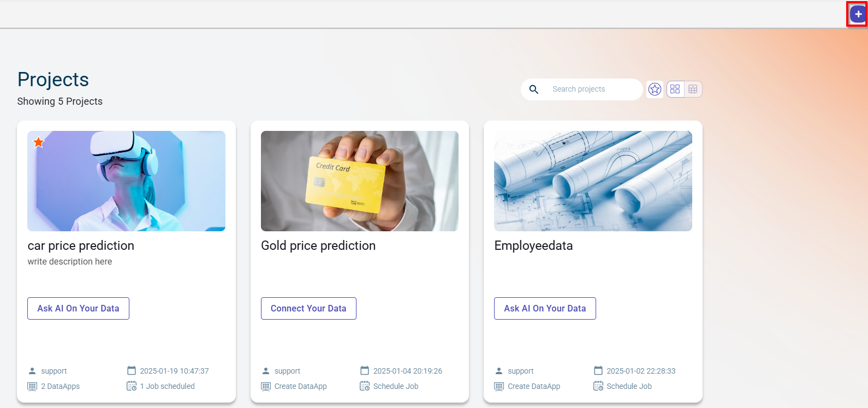Viewport: 868px width, 408px height.
Task: Click Schedule Job calendar icon under Employeedata
Action: tap(598, 386)
